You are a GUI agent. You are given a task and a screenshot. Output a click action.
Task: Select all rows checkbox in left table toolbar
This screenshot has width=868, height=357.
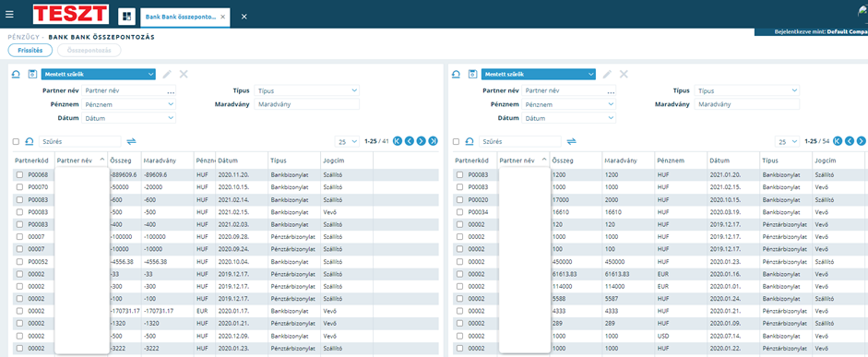point(16,142)
